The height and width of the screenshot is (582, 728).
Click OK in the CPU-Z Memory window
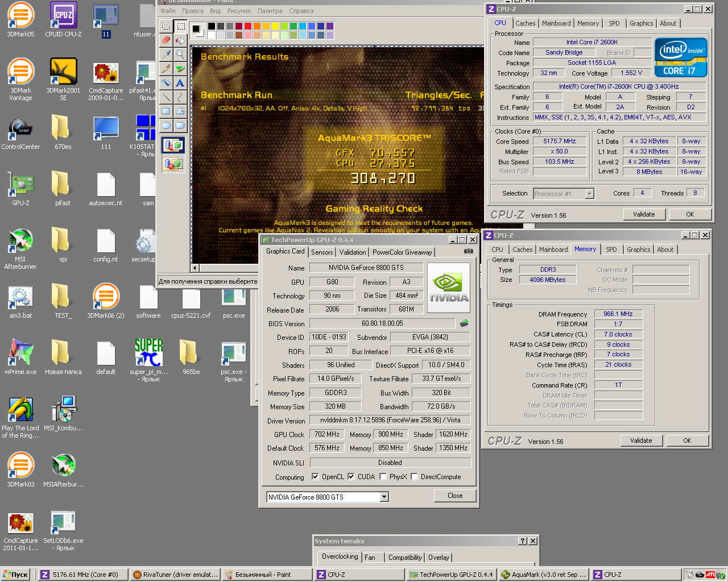[687, 440]
